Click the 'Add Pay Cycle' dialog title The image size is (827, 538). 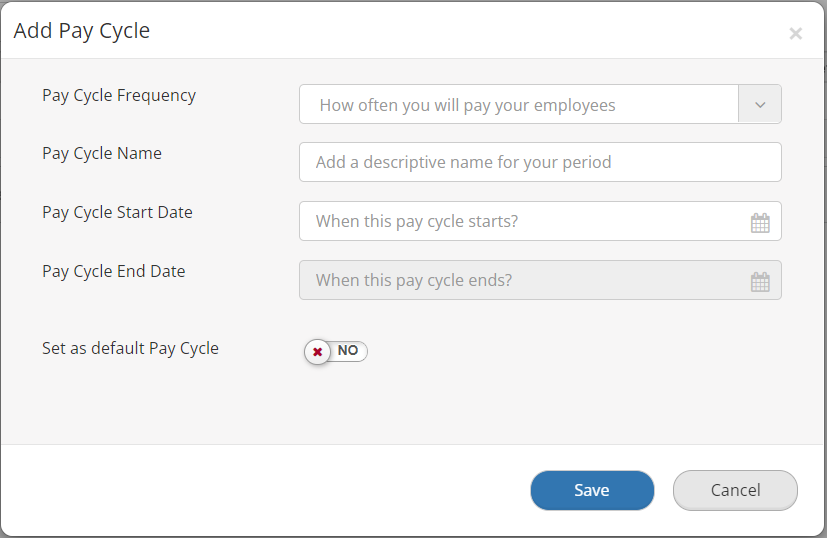[x=82, y=31]
